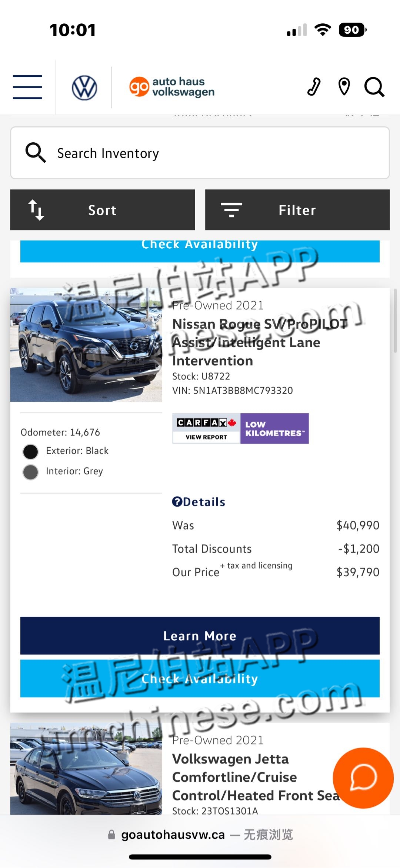Tap the Volkswagen logo icon
Viewport: 400px width, 868px height.
tap(84, 88)
